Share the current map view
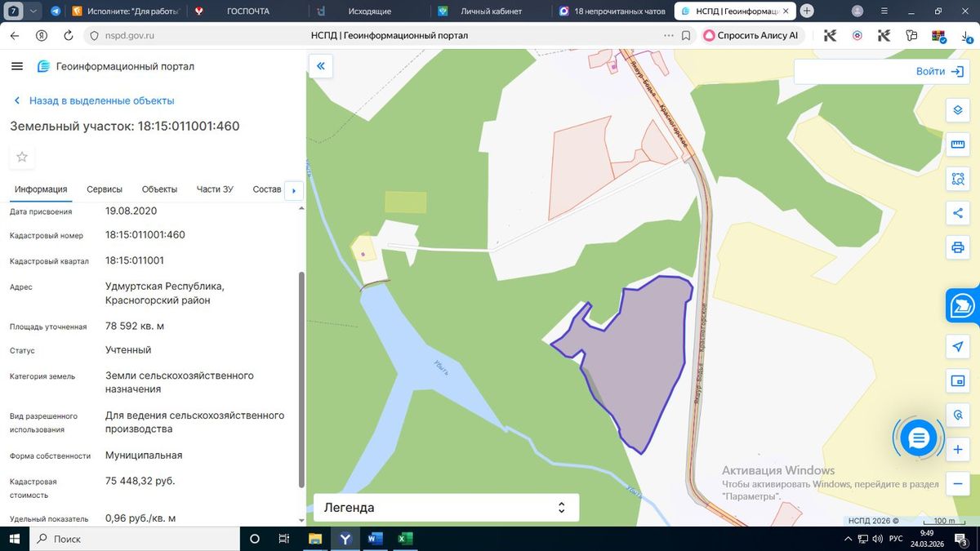 click(x=958, y=213)
